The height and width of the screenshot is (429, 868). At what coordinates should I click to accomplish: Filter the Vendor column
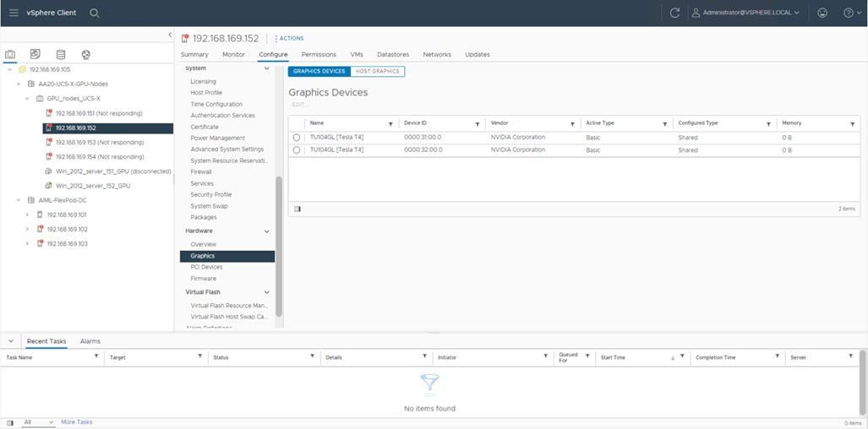pos(572,124)
